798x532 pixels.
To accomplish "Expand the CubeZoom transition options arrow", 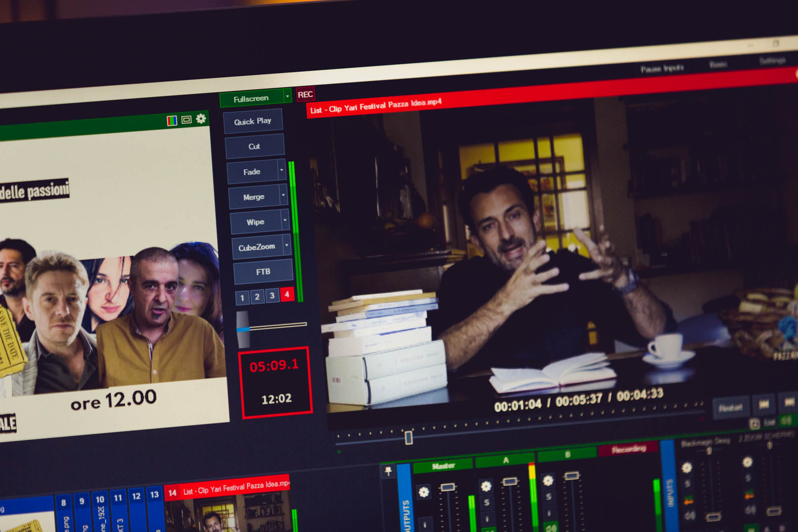I will (286, 245).
